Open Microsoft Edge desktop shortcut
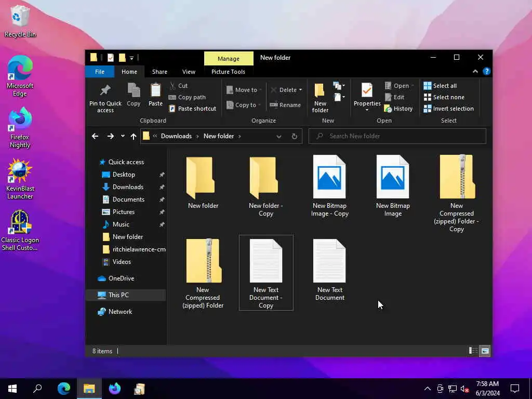Screen dimensions: 532x399 (20, 76)
